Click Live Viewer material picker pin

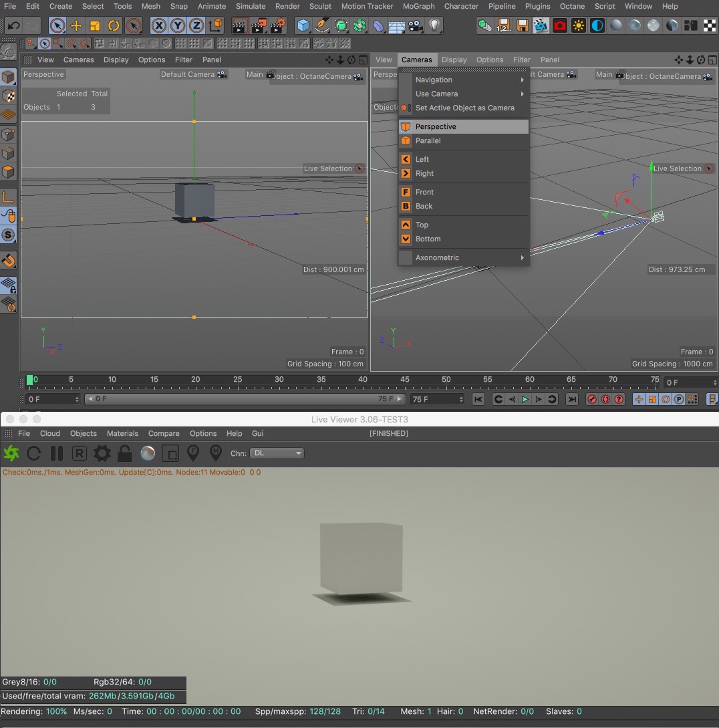(215, 453)
